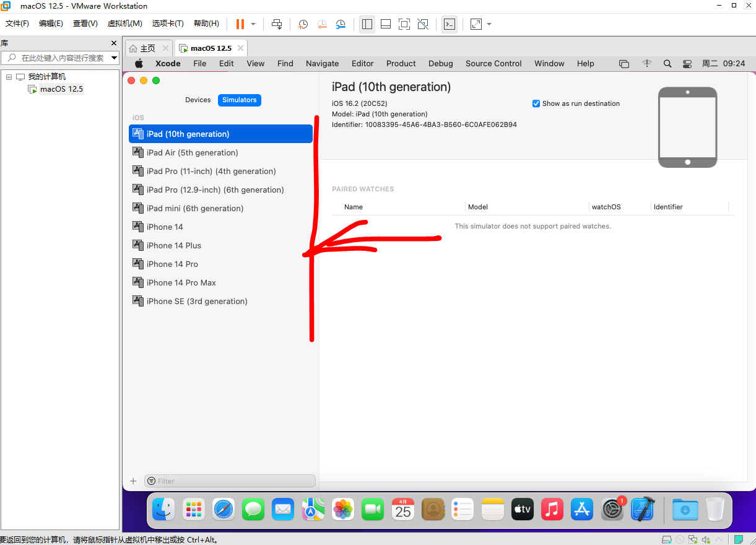Open Xcode from the Dock
The height and width of the screenshot is (545, 756).
click(643, 509)
